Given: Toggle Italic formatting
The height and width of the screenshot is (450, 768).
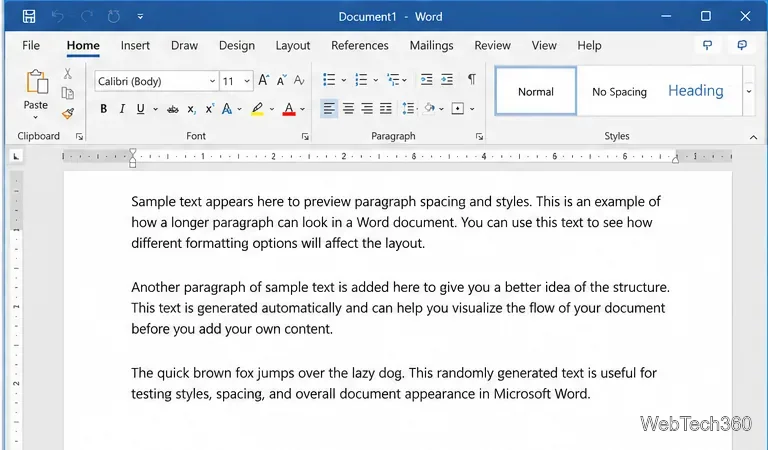Looking at the screenshot, I should (122, 109).
